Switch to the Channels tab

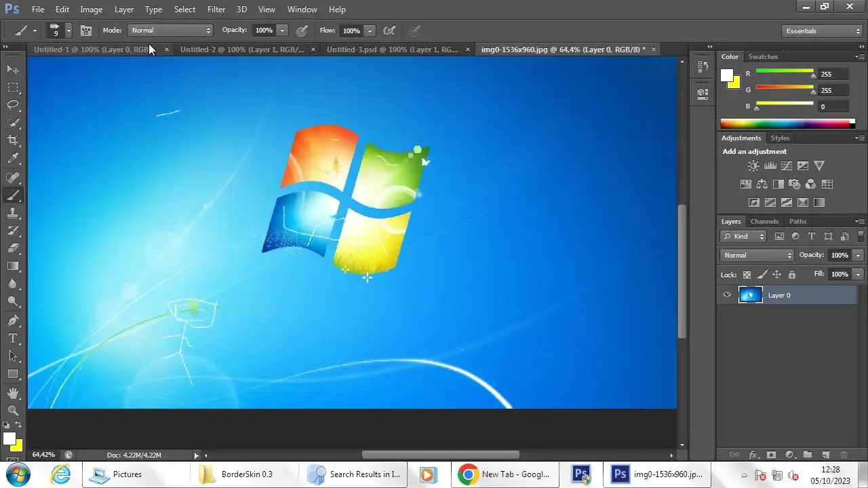pyautogui.click(x=764, y=222)
